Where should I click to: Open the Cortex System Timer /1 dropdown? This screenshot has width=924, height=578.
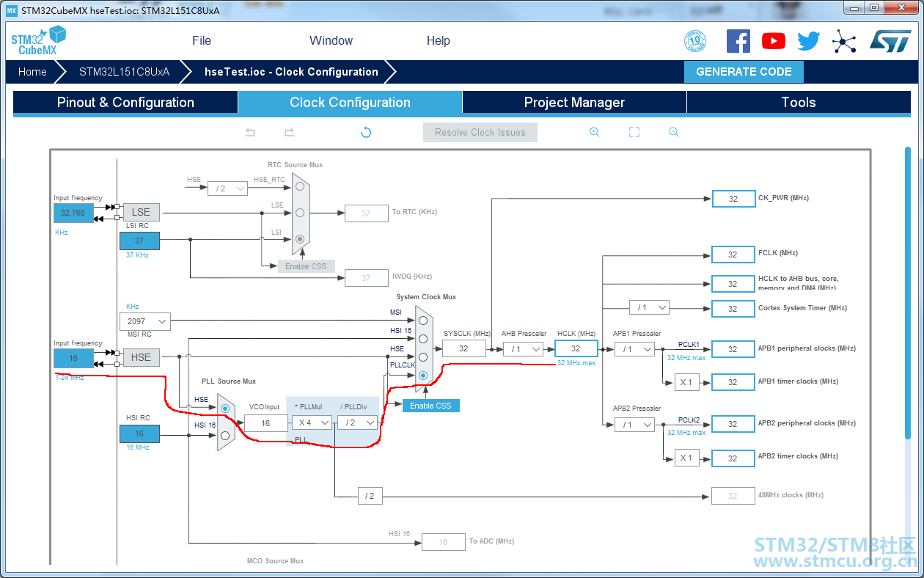click(649, 307)
